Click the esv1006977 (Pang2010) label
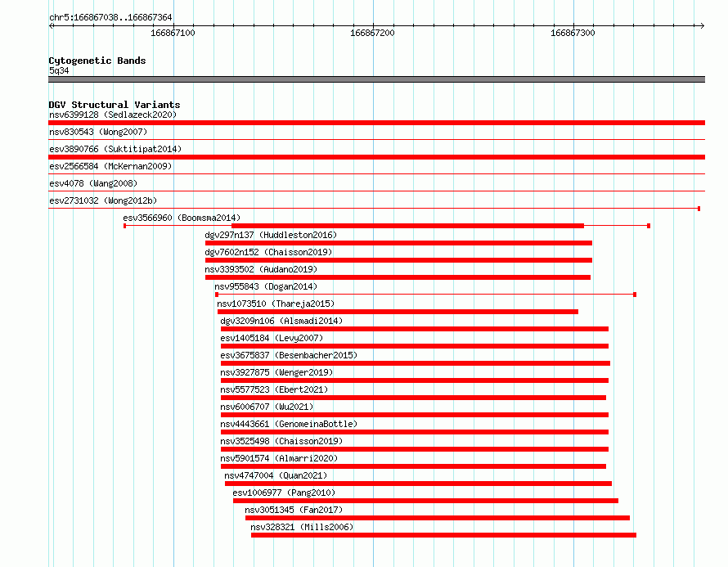The width and height of the screenshot is (728, 567). click(284, 493)
